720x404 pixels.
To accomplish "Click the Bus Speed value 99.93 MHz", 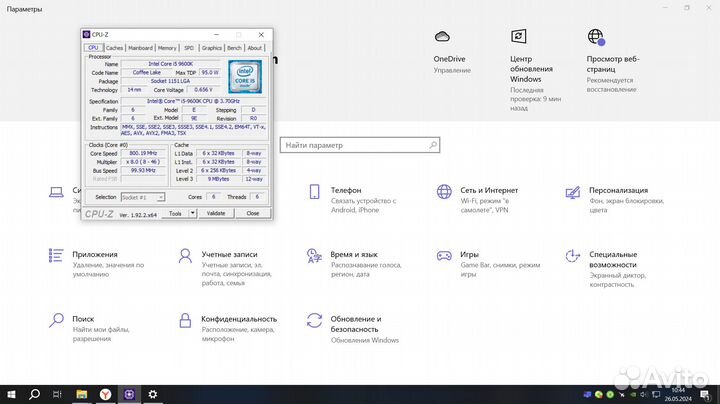I will [143, 170].
